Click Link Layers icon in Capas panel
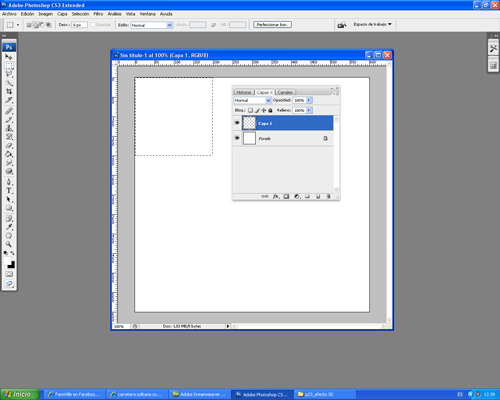 click(265, 197)
